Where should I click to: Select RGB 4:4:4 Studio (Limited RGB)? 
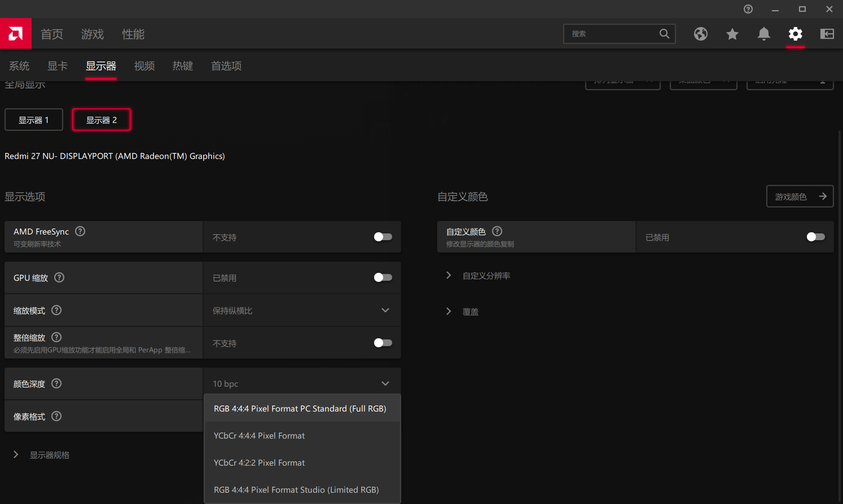[302, 489]
